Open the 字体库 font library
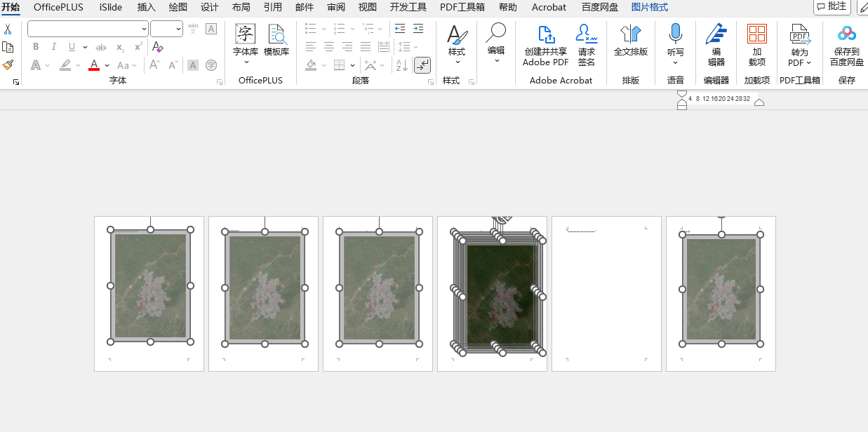 tap(246, 43)
